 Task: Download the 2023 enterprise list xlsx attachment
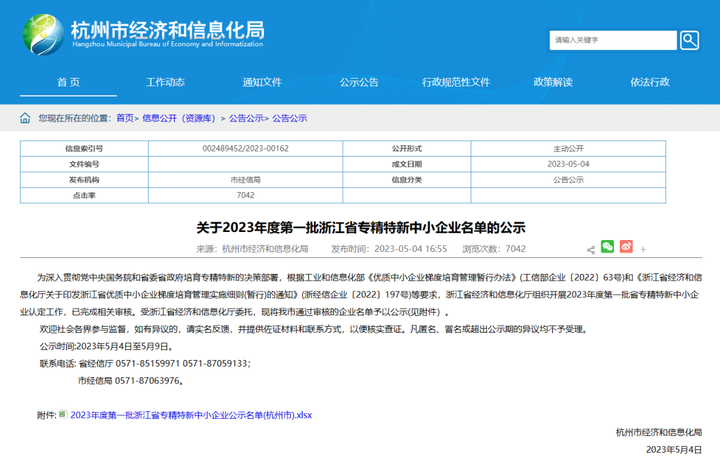[190, 414]
